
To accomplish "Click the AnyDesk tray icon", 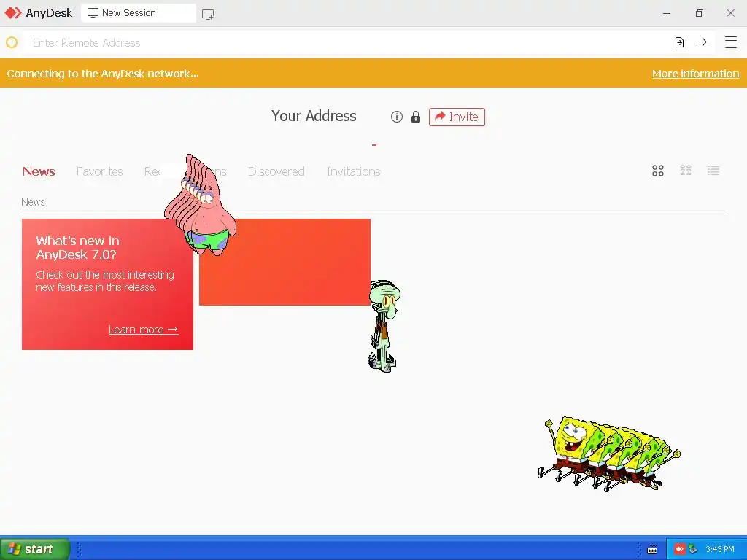I will (679, 549).
